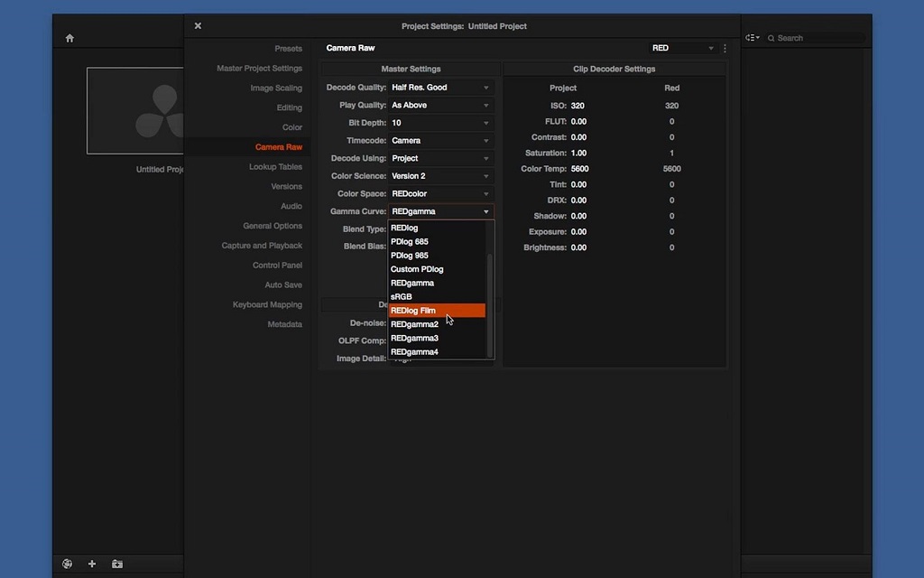Choose sRGB gamma option

437,296
